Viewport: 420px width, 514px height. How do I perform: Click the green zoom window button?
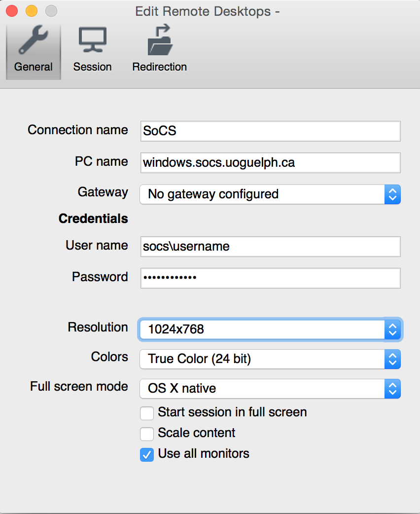pyautogui.click(x=51, y=10)
